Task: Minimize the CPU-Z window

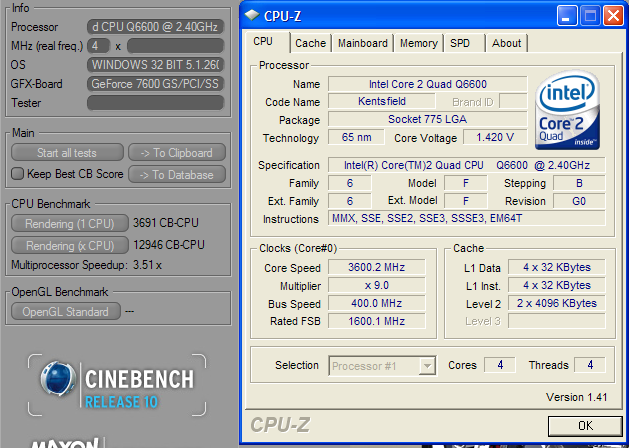Action: click(x=566, y=16)
